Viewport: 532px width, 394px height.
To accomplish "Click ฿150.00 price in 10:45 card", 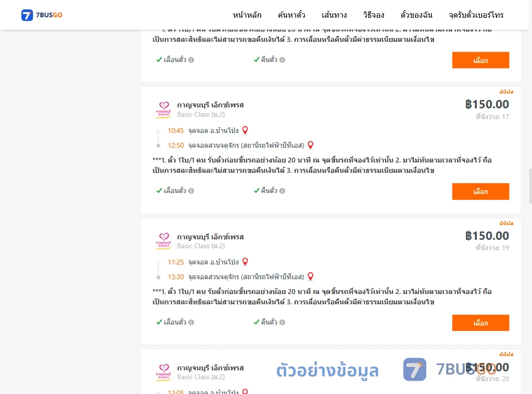I will 487,104.
